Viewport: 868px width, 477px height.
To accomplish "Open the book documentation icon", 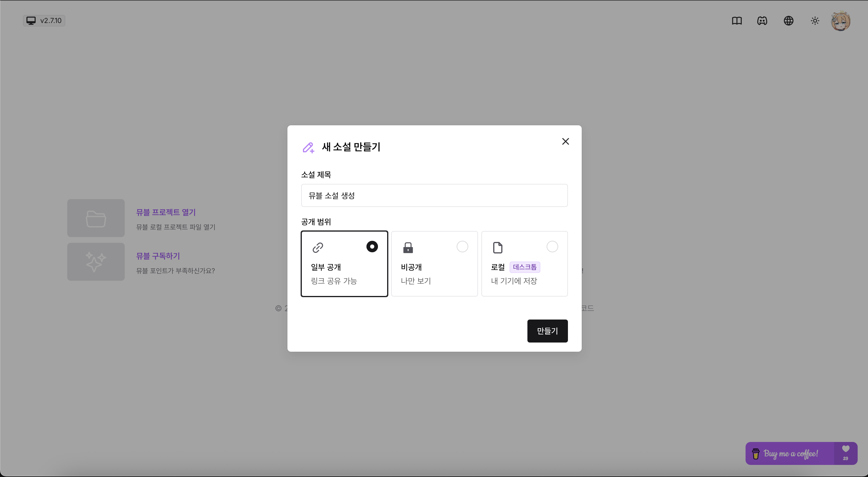I will click(737, 21).
